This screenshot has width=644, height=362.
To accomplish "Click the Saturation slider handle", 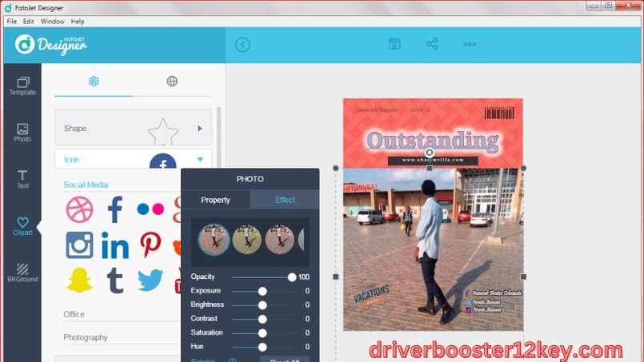I will click(x=262, y=333).
